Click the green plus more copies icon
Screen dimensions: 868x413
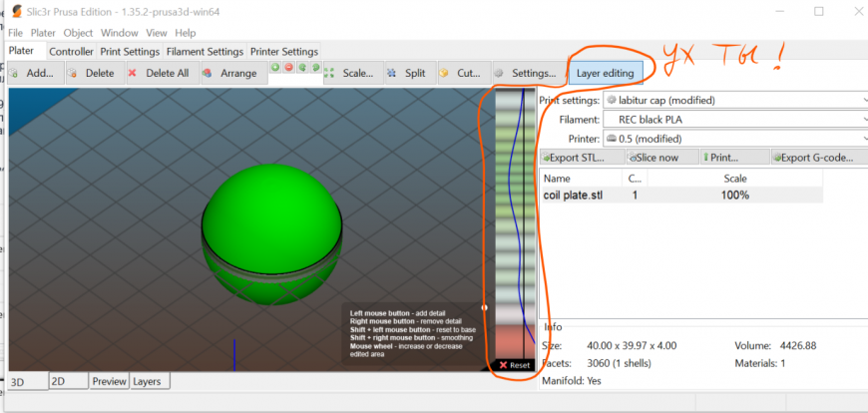click(275, 68)
